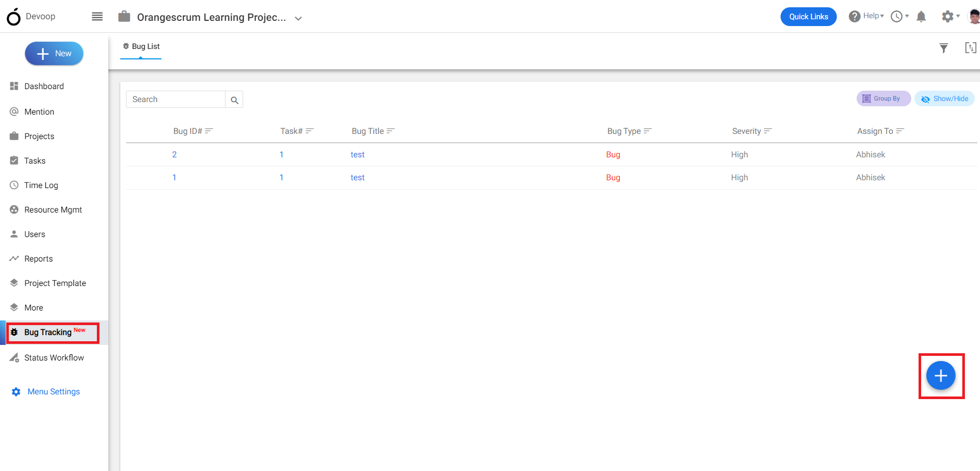Open Group By options
The height and width of the screenshot is (471, 980).
tap(883, 98)
